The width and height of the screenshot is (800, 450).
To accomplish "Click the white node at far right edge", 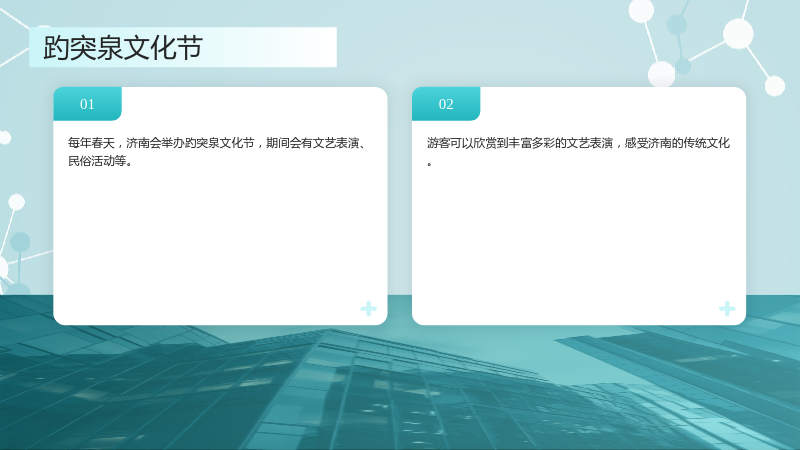I will [x=774, y=86].
